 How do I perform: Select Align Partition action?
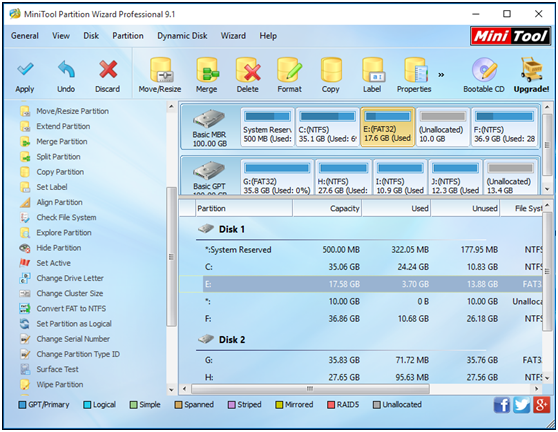click(51, 202)
